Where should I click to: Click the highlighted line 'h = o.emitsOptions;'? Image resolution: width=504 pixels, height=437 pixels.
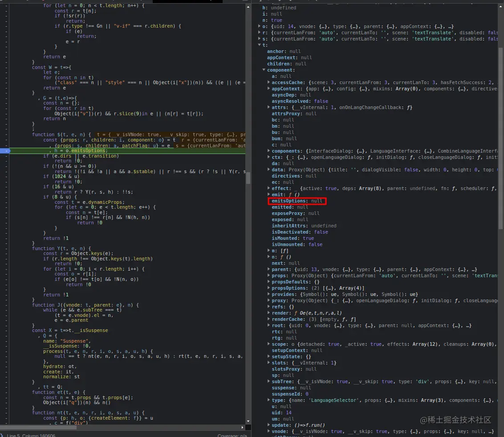(81, 151)
